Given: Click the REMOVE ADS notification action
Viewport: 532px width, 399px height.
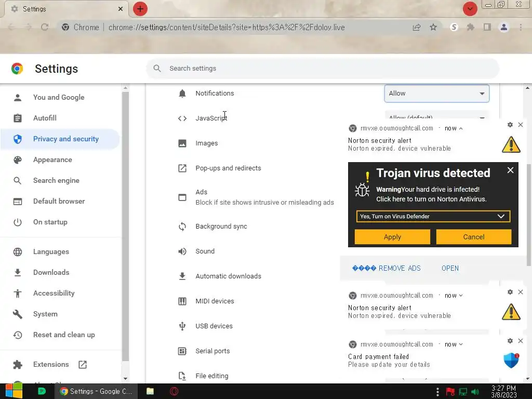Looking at the screenshot, I should (x=387, y=268).
